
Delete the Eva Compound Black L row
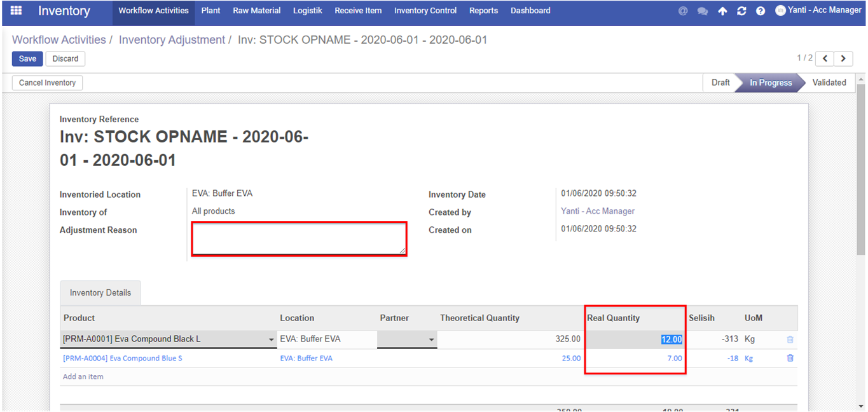point(790,340)
